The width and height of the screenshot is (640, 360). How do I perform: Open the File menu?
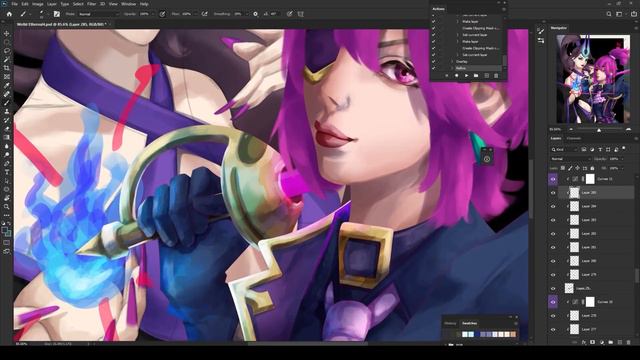14,4
